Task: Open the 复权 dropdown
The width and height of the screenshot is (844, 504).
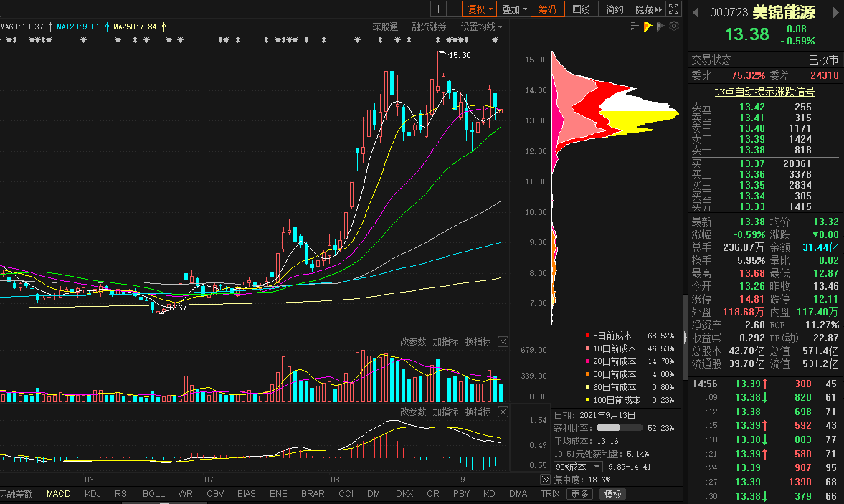Action: (480, 9)
